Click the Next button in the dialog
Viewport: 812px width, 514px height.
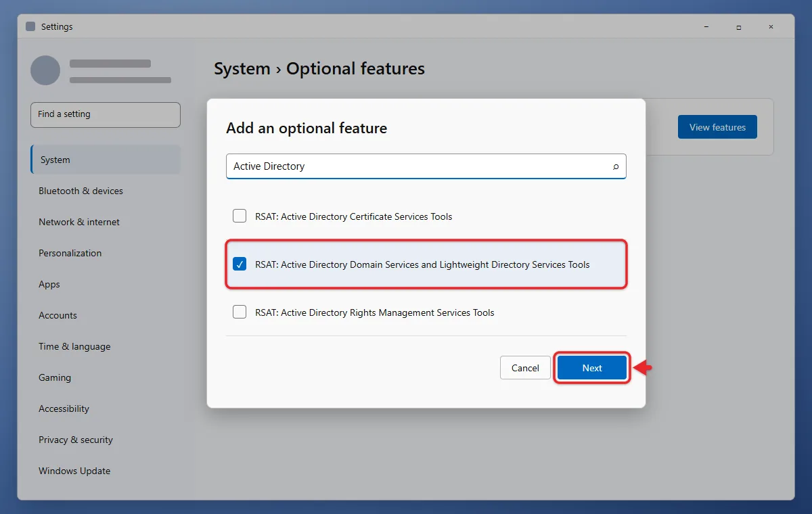[x=592, y=368]
